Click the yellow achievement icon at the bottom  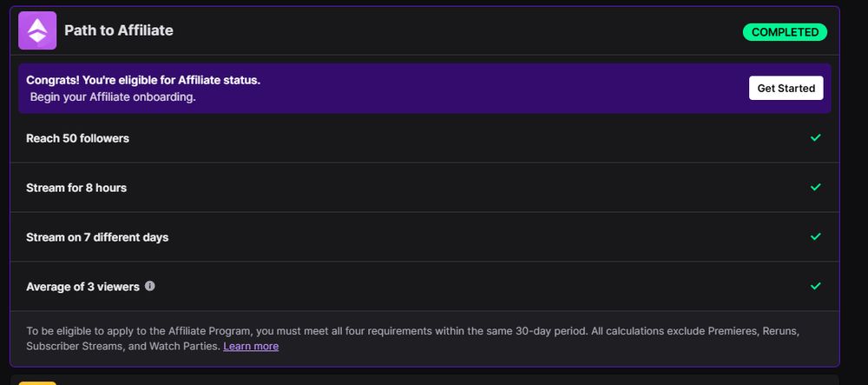point(37,382)
